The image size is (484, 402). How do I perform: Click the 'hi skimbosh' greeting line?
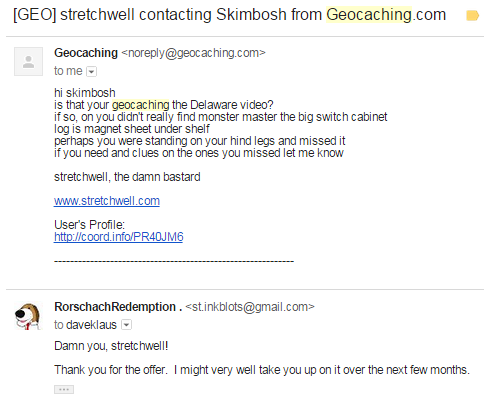[85, 93]
